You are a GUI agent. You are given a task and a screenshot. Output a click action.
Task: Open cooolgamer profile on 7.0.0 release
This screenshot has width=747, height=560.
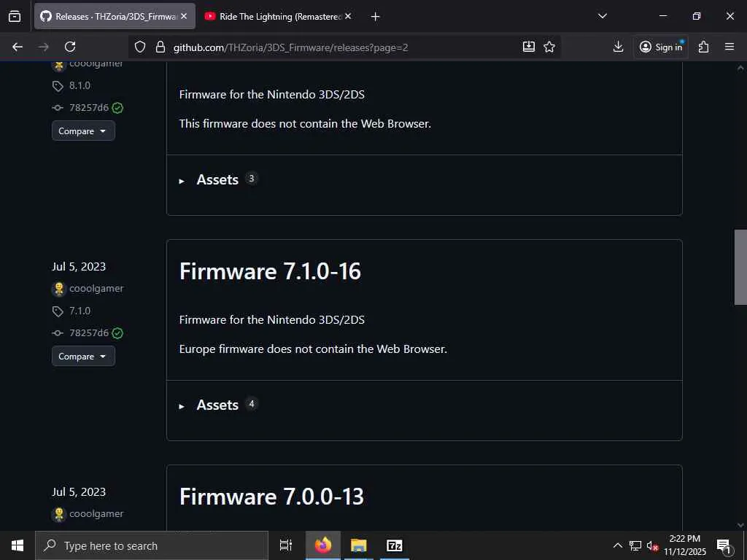96,514
